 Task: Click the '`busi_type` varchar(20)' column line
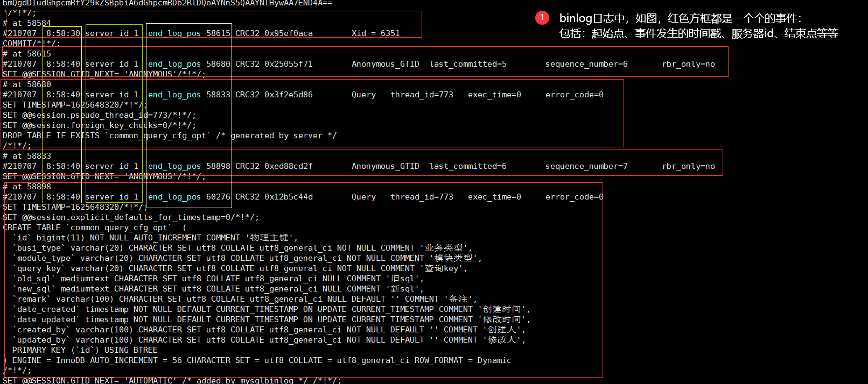coord(243,248)
